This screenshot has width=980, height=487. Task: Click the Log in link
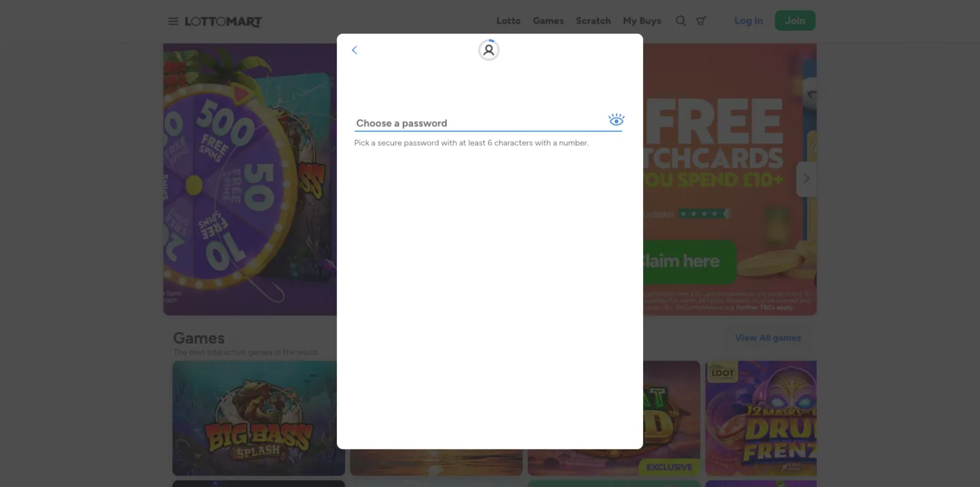tap(748, 21)
